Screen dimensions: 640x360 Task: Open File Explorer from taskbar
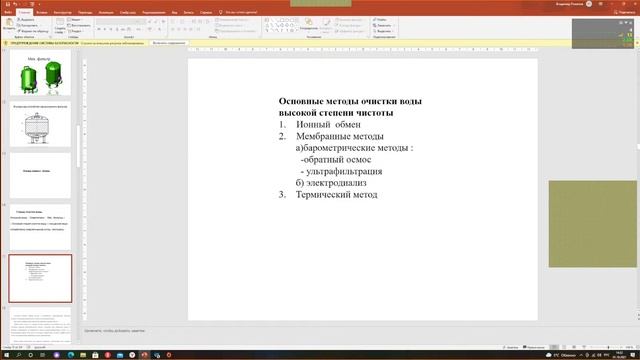point(83,355)
